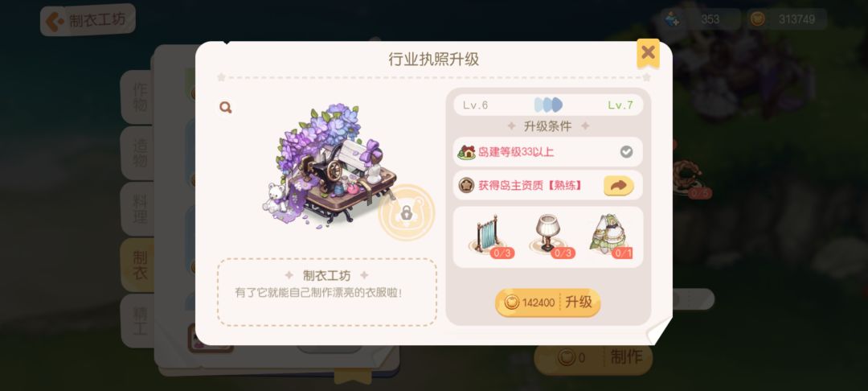This screenshot has width=868, height=391.
Task: Click the house icon for island level 33
Action: (467, 152)
